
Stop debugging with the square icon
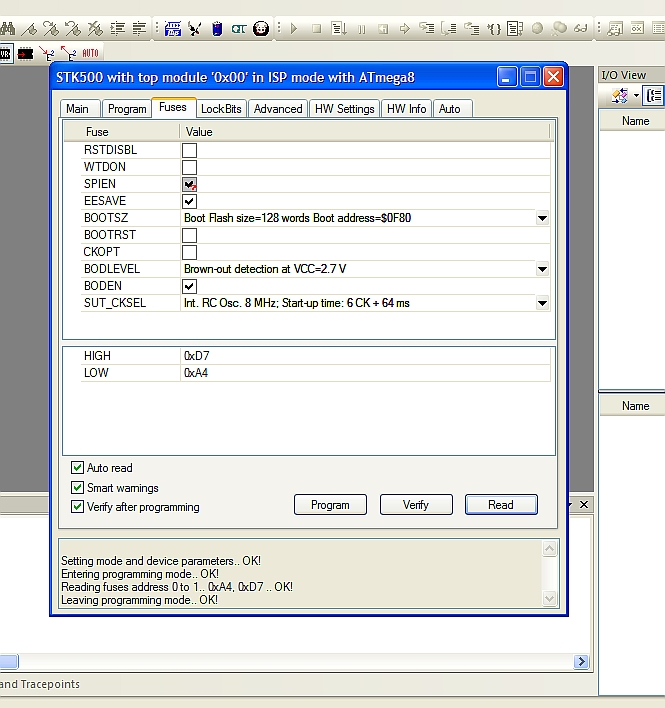point(316,29)
